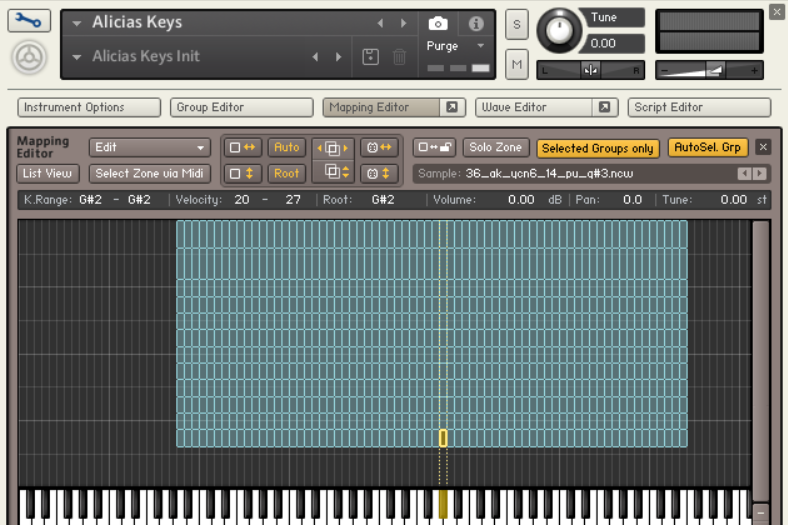Click the vertical scrollbar of mapping grid
The width and height of the screenshot is (788, 525).
pos(761,359)
